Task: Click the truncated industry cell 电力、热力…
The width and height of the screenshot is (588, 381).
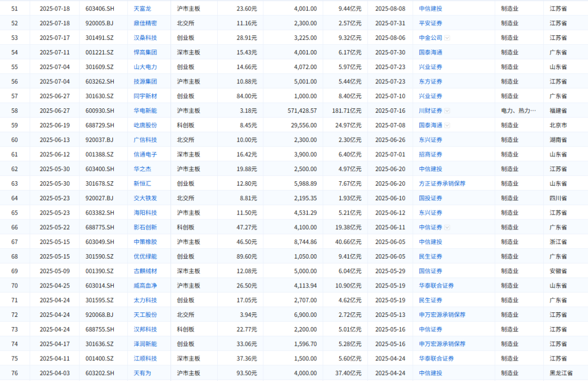Action: [x=518, y=110]
